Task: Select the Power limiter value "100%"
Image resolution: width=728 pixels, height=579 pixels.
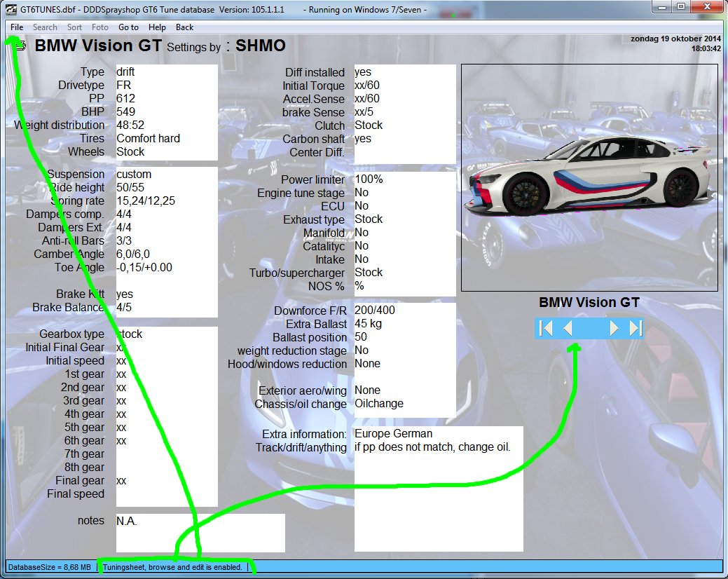Action: pyautogui.click(x=369, y=179)
